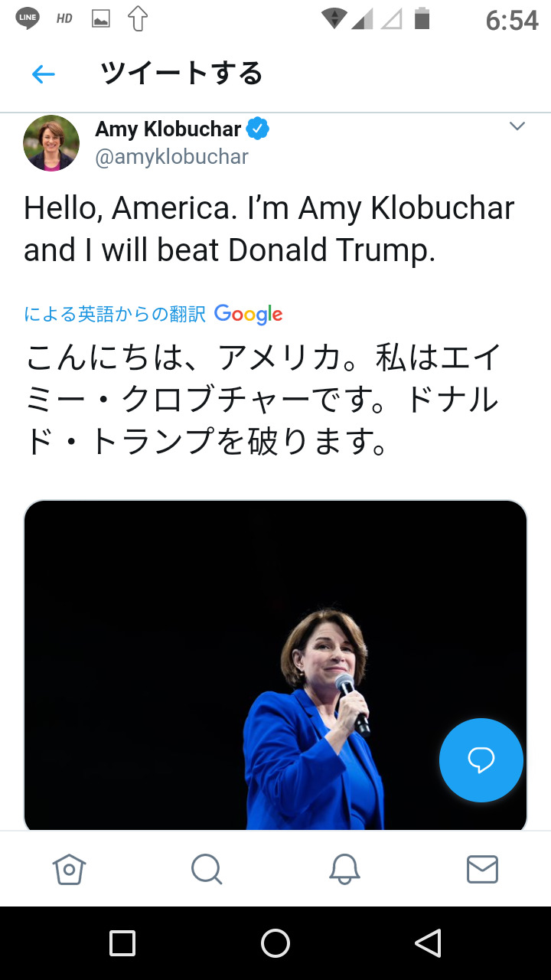The height and width of the screenshot is (980, 551).
Task: Open the Amy Klobuchar display name
Action: pyautogui.click(x=168, y=129)
